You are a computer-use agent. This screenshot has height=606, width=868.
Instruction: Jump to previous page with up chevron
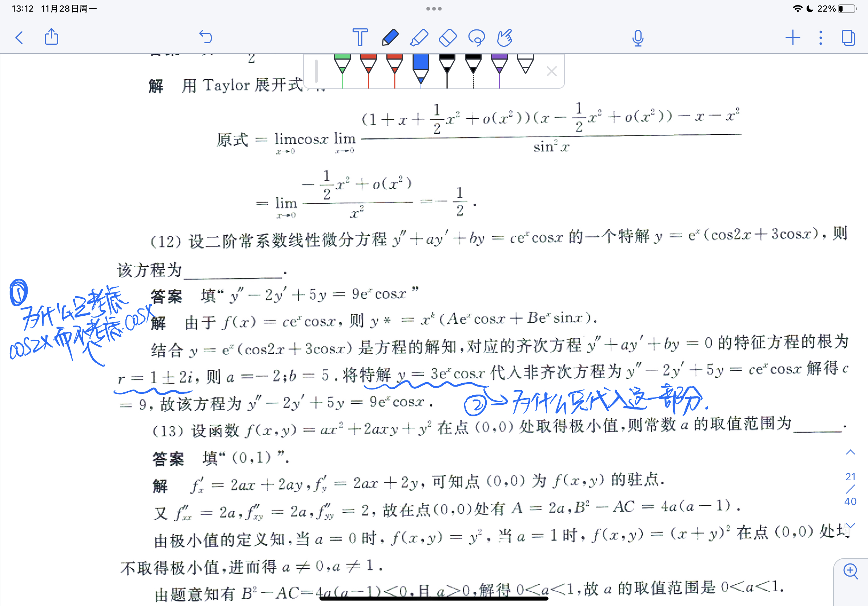click(x=850, y=452)
